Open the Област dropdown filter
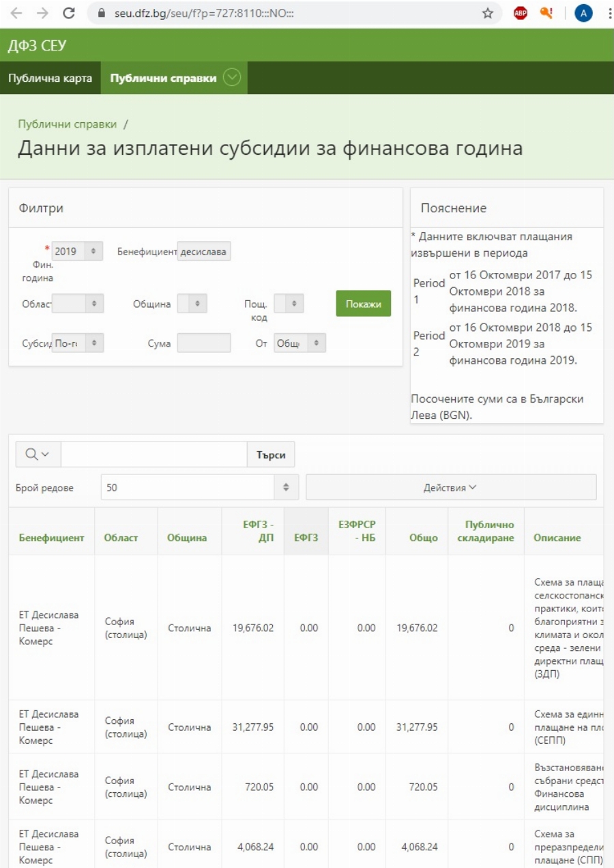614x868 pixels. pos(77,304)
